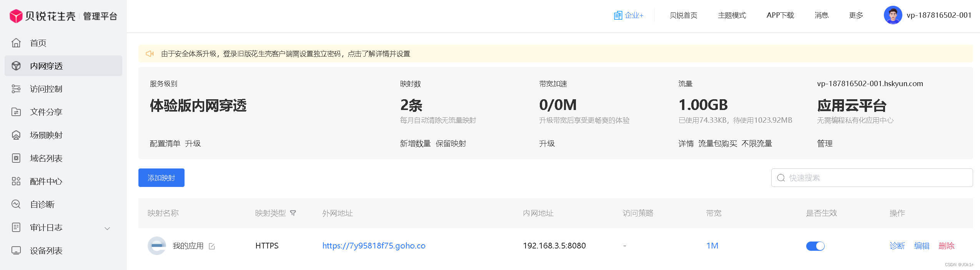This screenshot has width=980, height=270.
Task: Click the user avatar picture
Action: click(x=893, y=15)
